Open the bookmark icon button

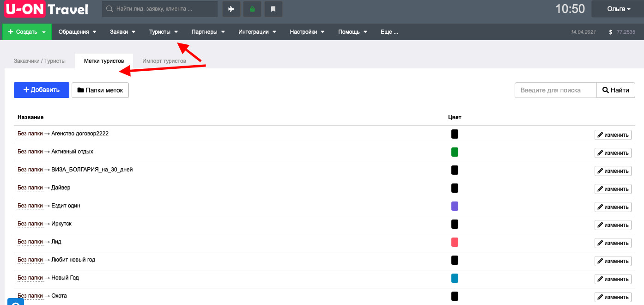[273, 9]
